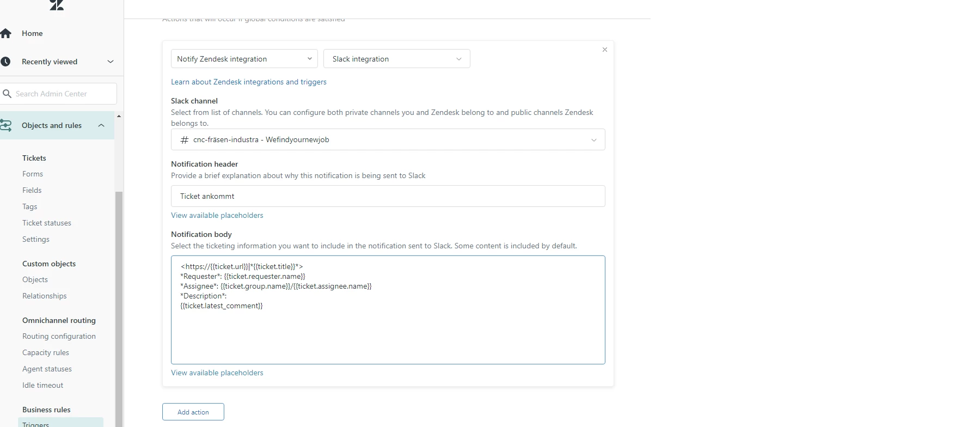
Task: Open the Home menu item
Action: pyautogui.click(x=32, y=33)
